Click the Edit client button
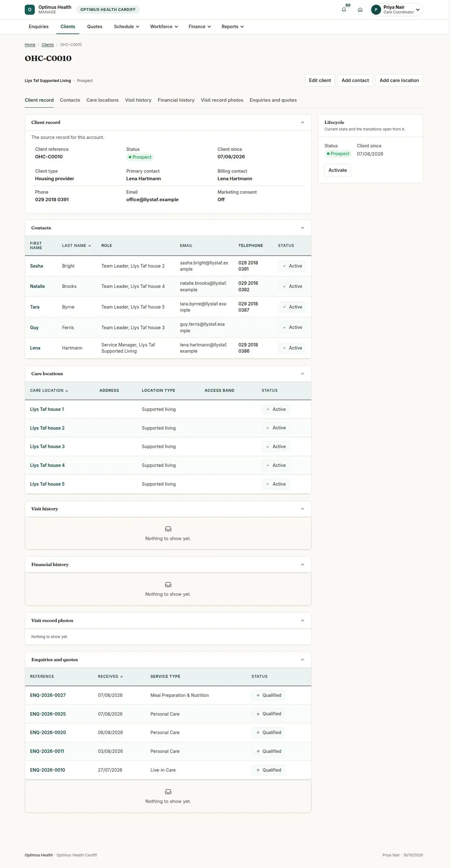Screen dimensions: 451x868 [x=320, y=80]
